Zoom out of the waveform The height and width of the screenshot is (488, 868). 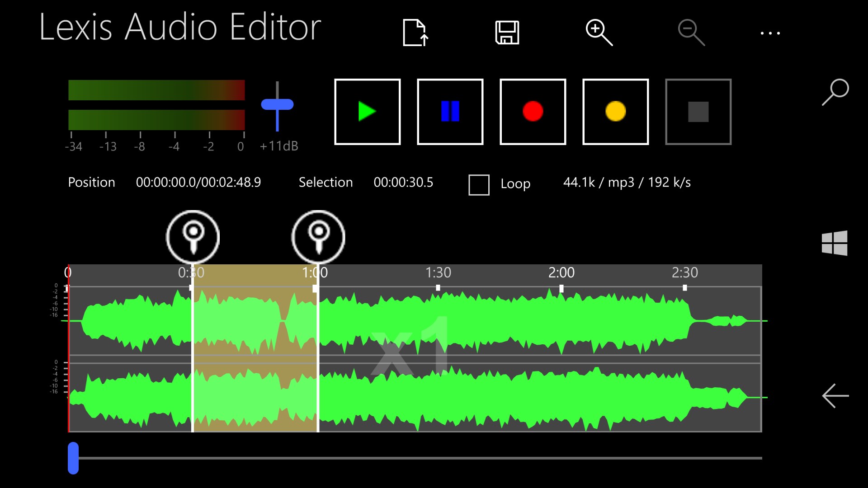click(690, 32)
